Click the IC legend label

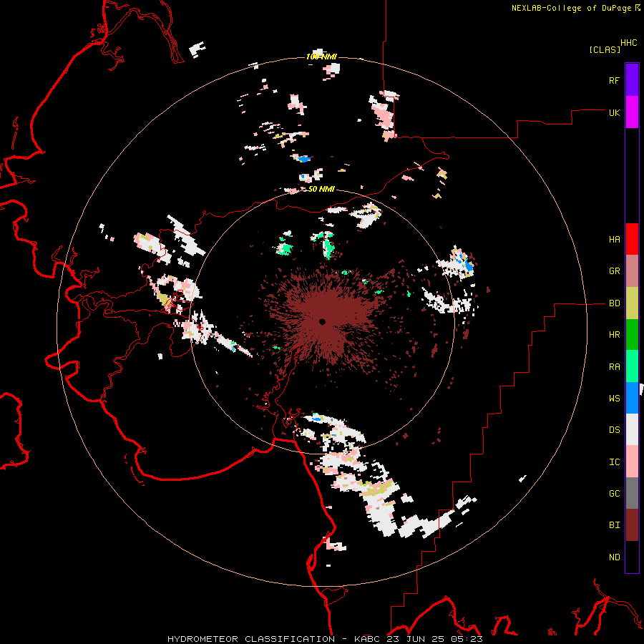pos(614,462)
